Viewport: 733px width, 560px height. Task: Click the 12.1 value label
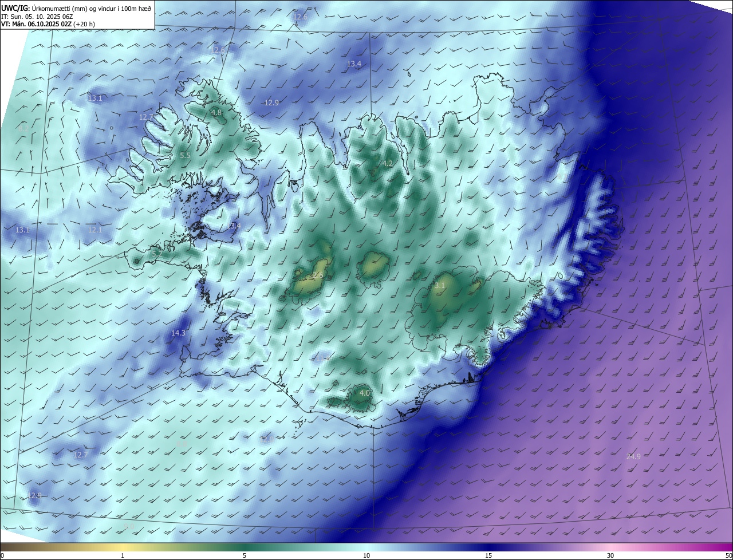pos(95,230)
